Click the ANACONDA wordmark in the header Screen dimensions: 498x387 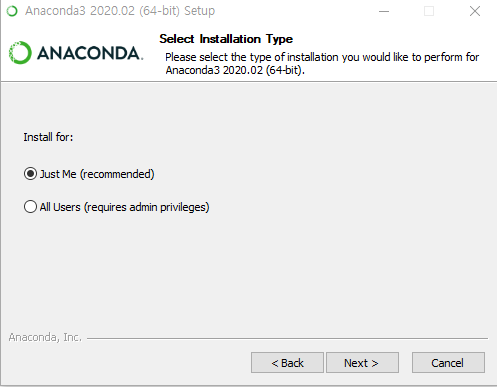[90, 53]
